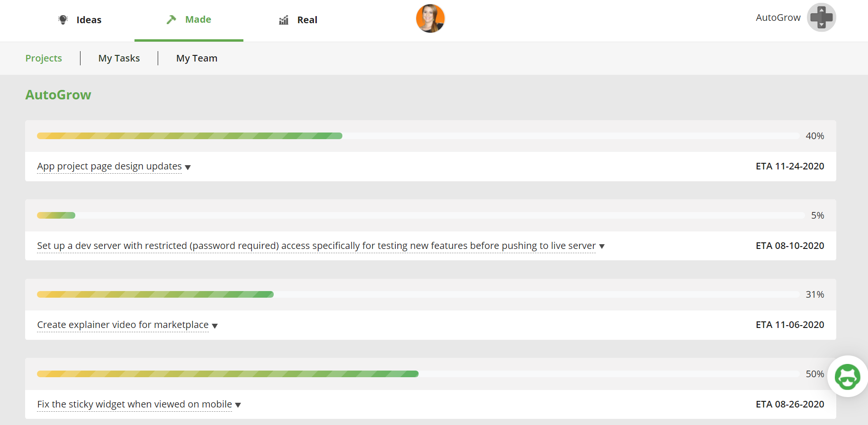Open the green mascot chat widget

847,377
